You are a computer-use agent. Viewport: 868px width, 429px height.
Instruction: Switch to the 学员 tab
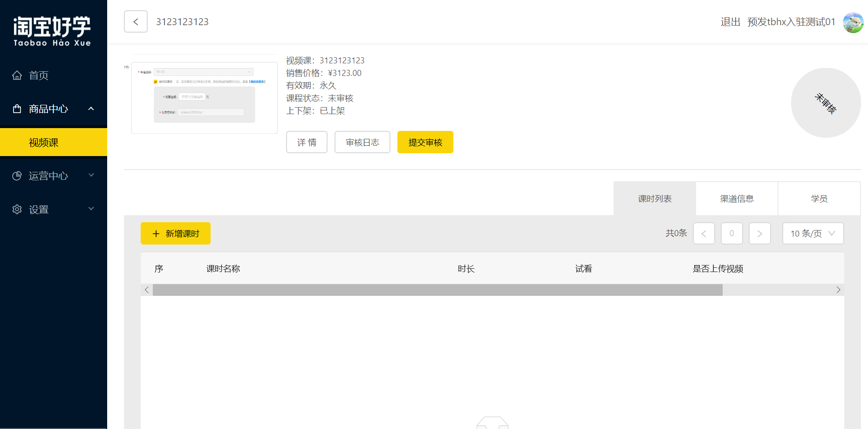(x=819, y=198)
